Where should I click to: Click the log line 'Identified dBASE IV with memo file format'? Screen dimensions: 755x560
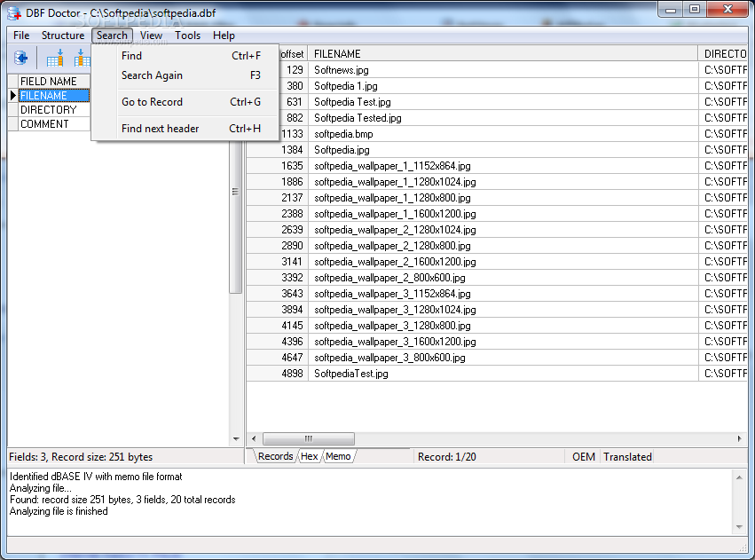pyautogui.click(x=96, y=477)
